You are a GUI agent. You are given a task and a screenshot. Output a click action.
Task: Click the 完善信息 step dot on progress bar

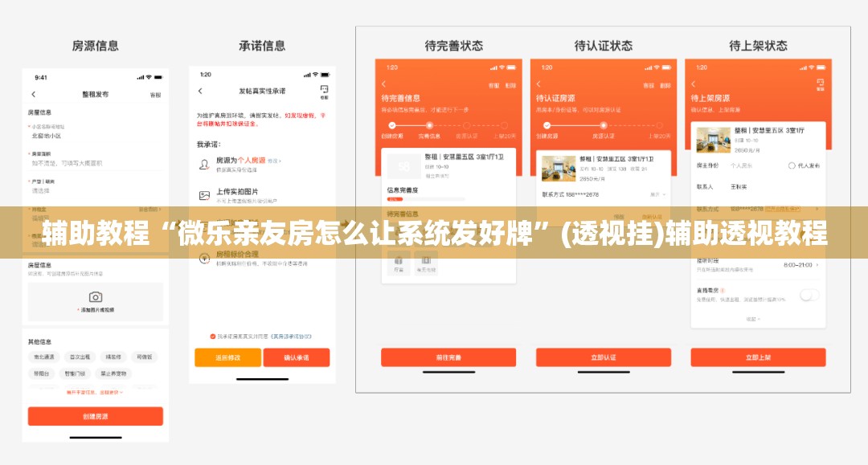click(x=429, y=125)
